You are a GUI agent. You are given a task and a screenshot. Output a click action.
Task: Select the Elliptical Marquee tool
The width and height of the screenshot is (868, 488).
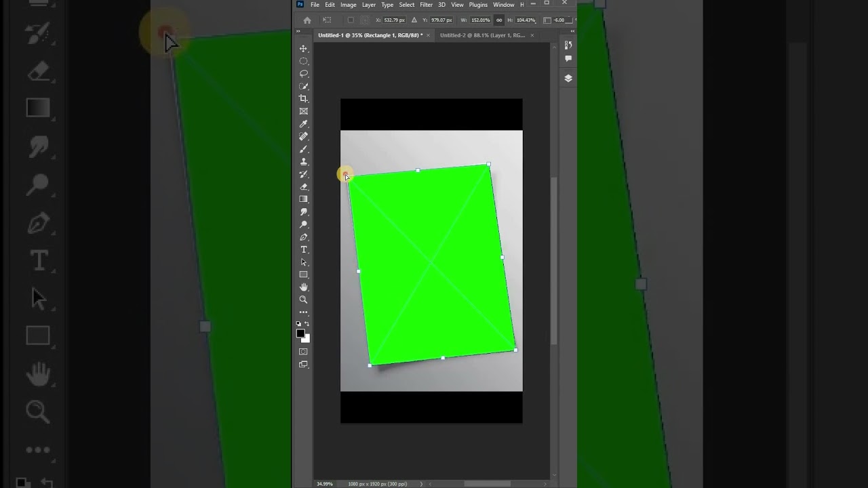[303, 61]
